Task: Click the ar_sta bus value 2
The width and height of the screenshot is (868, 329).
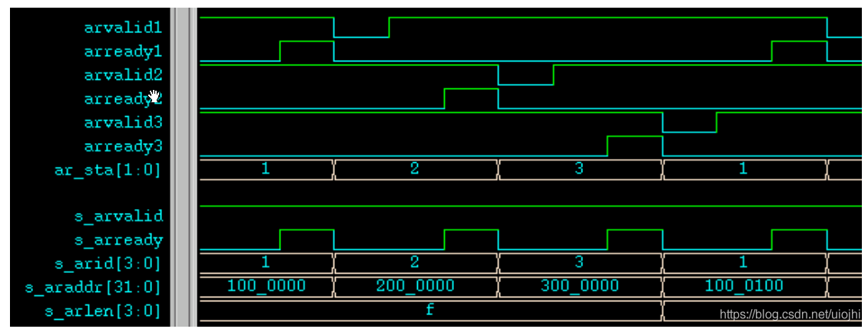Action: tap(415, 169)
